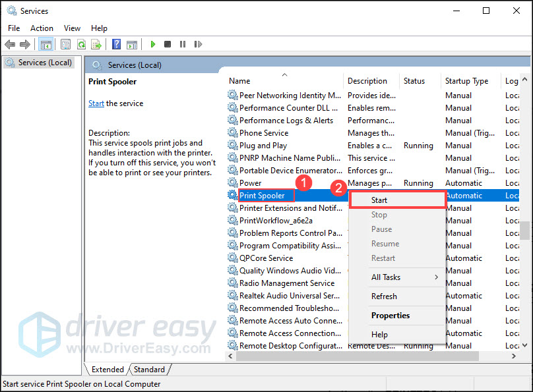Select the Print Spooler service row

pyautogui.click(x=264, y=195)
